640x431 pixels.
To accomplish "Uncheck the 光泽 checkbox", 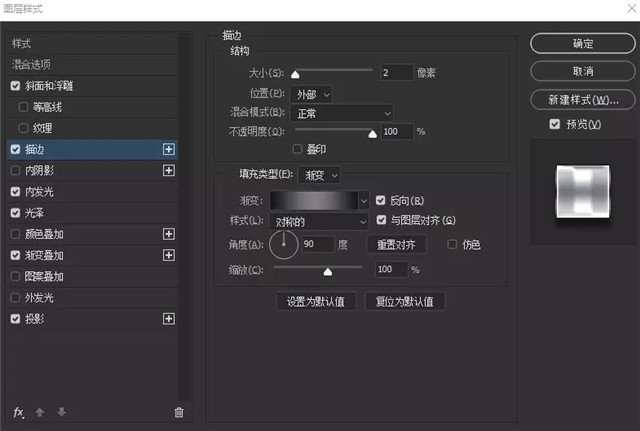I will 16,213.
